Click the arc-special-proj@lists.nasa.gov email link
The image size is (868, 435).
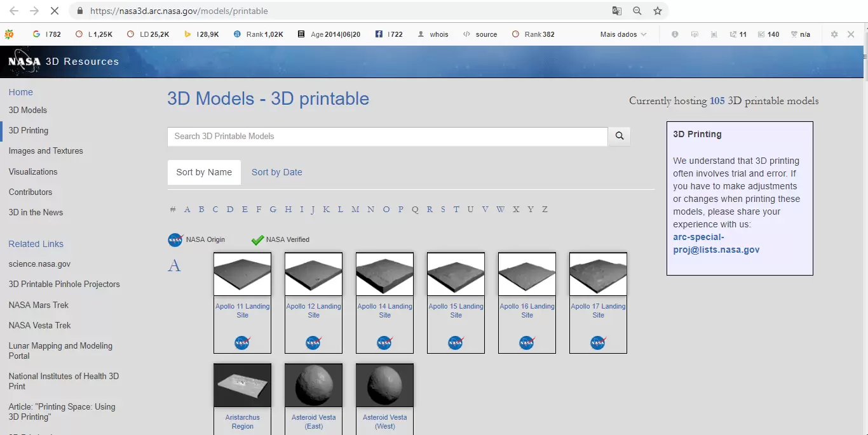point(716,243)
